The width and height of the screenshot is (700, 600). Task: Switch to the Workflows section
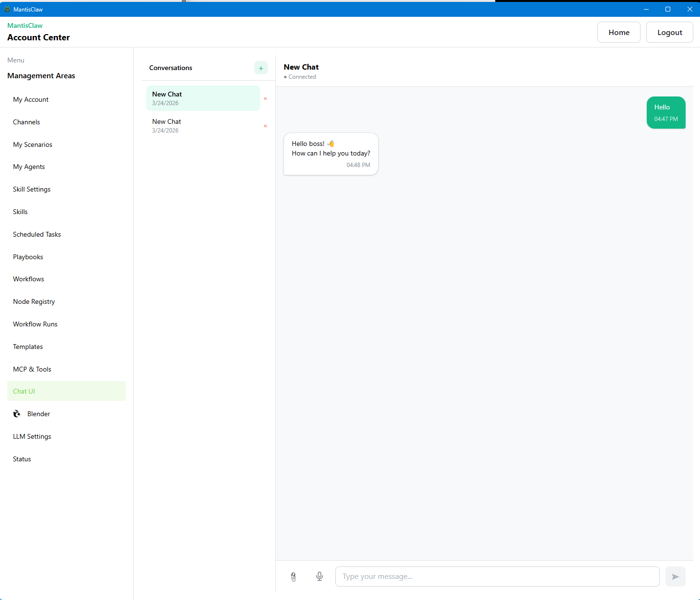coord(28,279)
